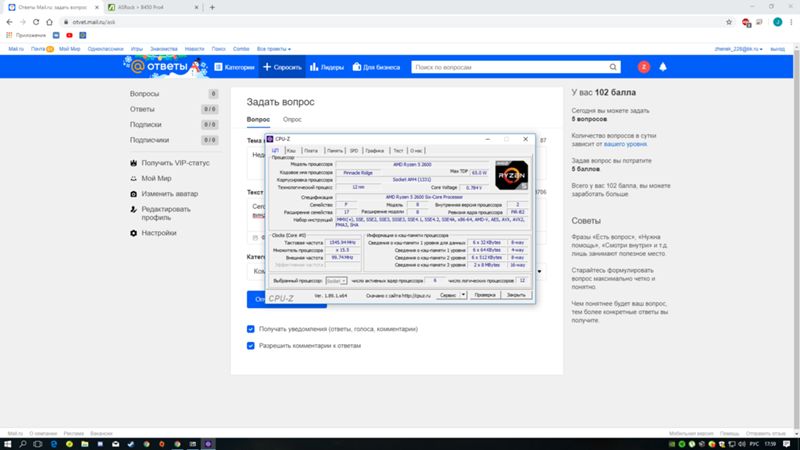Switch to Графика tab in CPU-Z
The width and height of the screenshot is (800, 450).
[374, 151]
